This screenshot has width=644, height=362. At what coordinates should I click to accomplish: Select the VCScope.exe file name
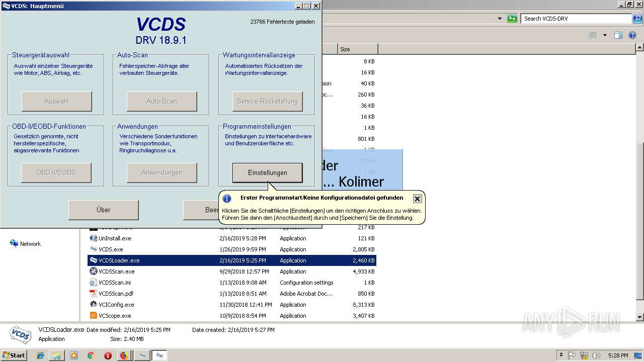(x=115, y=316)
